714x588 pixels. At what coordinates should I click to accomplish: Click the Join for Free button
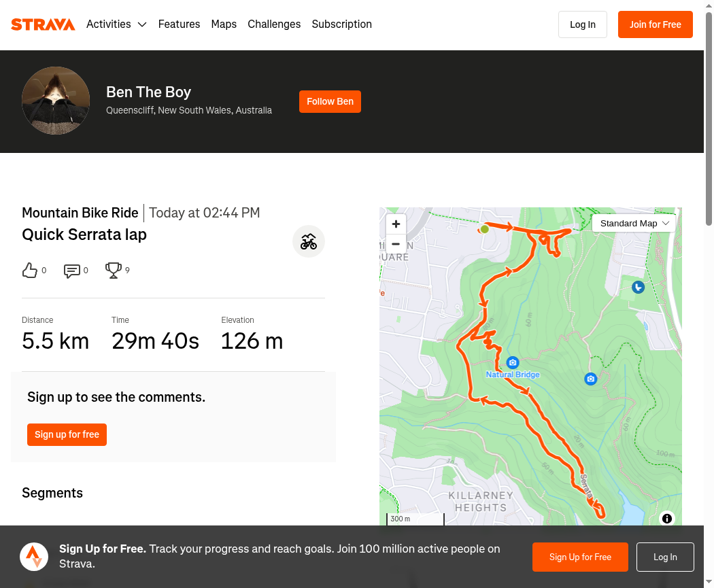pos(656,24)
